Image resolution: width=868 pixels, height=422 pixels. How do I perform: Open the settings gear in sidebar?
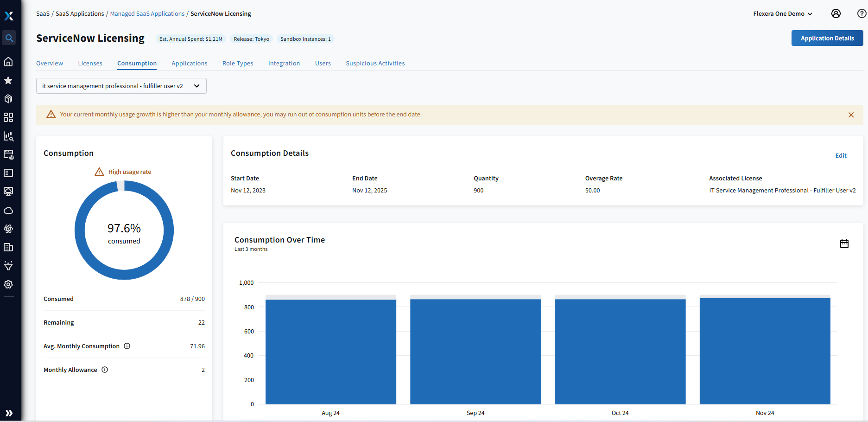click(x=8, y=284)
